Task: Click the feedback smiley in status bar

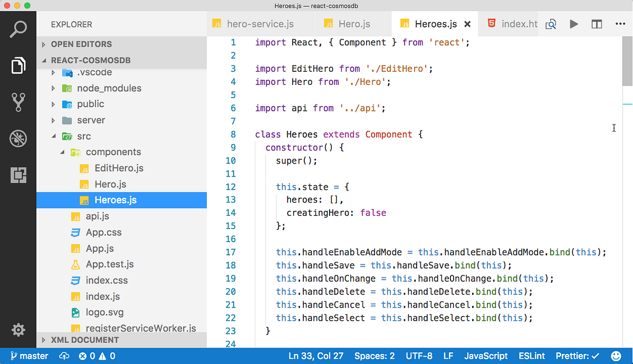Action: [616, 356]
